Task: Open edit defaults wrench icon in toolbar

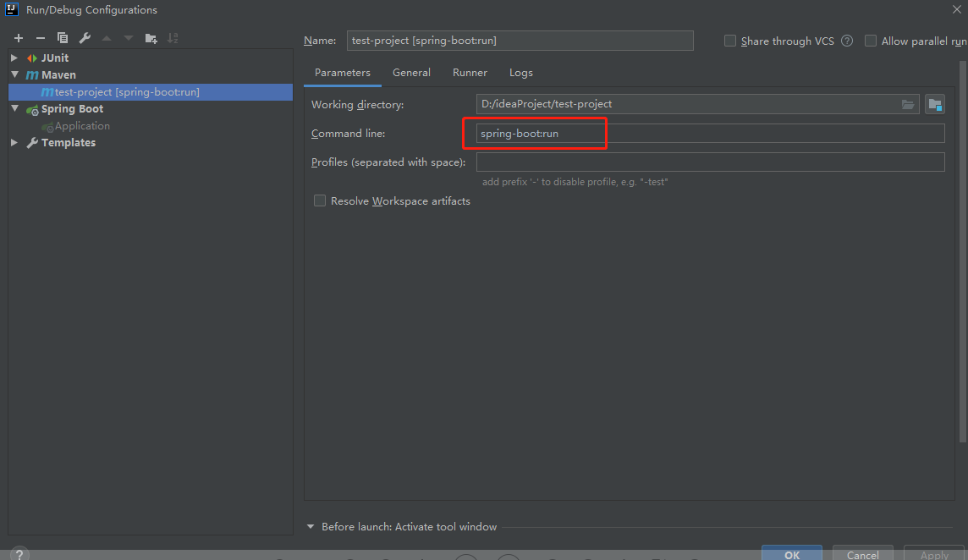Action: [x=85, y=38]
